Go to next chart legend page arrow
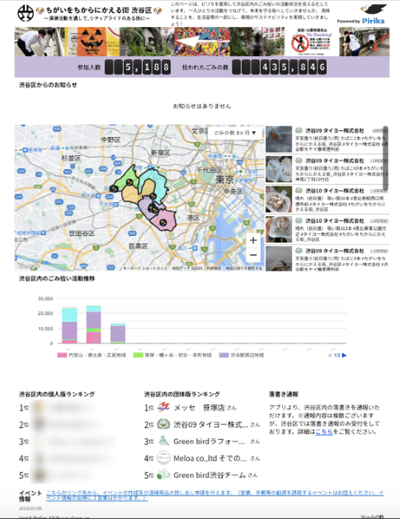This screenshot has width=400, height=519. [344, 355]
